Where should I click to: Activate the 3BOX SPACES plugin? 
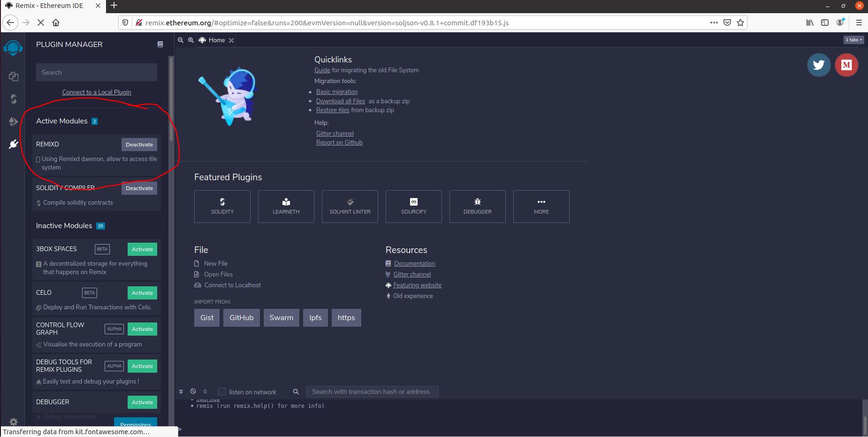(142, 249)
